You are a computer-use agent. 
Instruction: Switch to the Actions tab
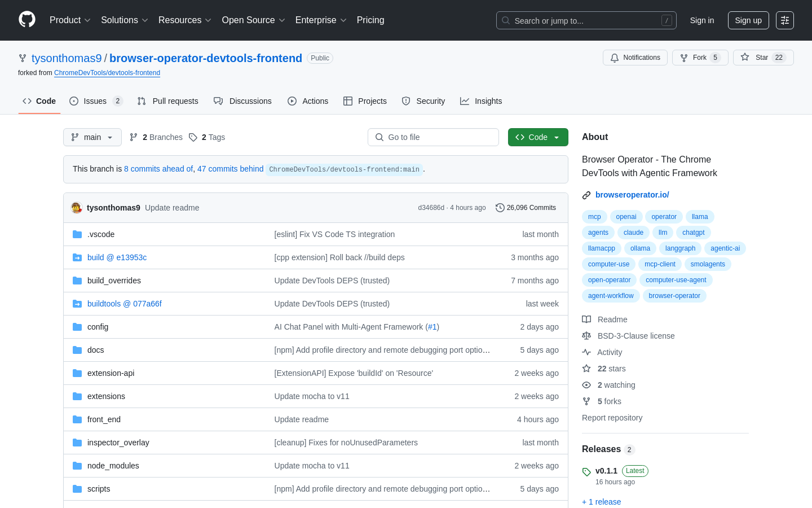pyautogui.click(x=308, y=101)
